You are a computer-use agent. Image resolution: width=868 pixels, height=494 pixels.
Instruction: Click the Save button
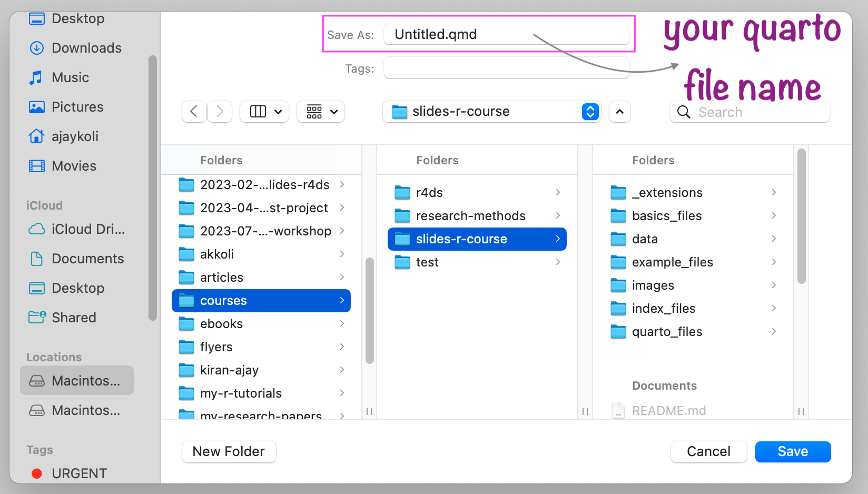793,451
